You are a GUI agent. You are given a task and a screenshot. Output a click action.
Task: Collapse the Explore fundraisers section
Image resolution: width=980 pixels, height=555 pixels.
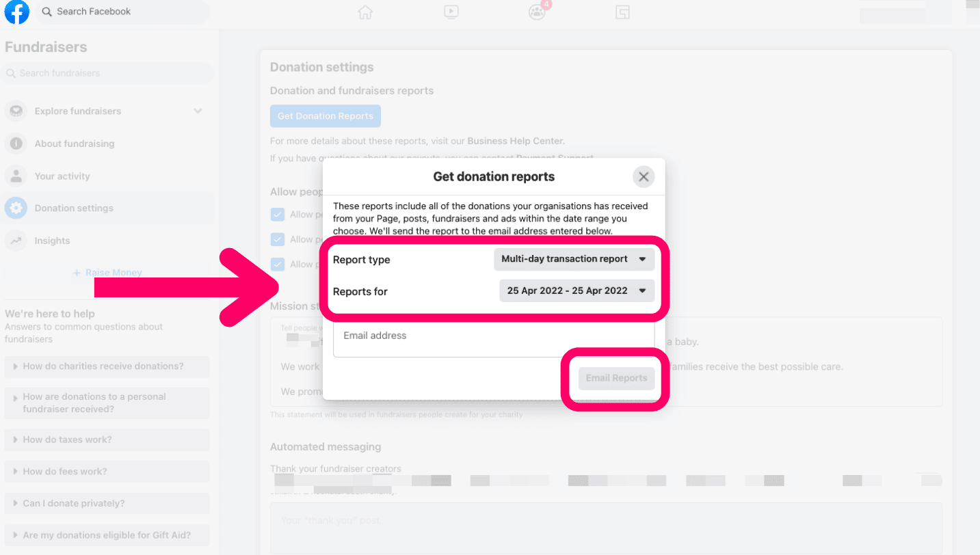coord(198,111)
